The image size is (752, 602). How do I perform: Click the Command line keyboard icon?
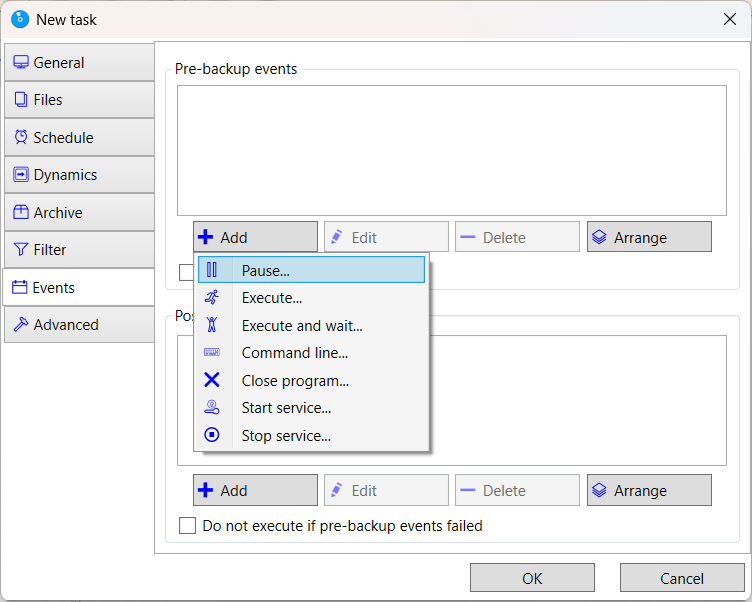click(x=211, y=353)
